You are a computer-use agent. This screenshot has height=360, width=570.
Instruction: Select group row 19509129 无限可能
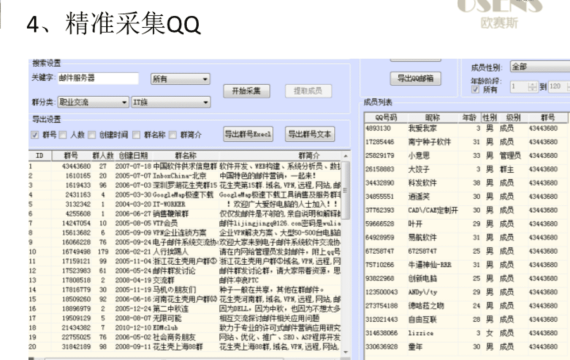tap(185, 318)
